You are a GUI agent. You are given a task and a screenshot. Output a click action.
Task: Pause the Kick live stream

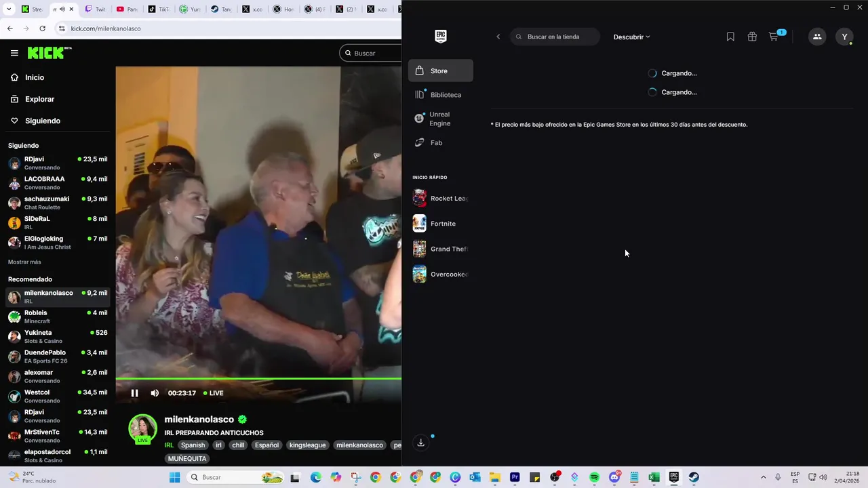[134, 393]
